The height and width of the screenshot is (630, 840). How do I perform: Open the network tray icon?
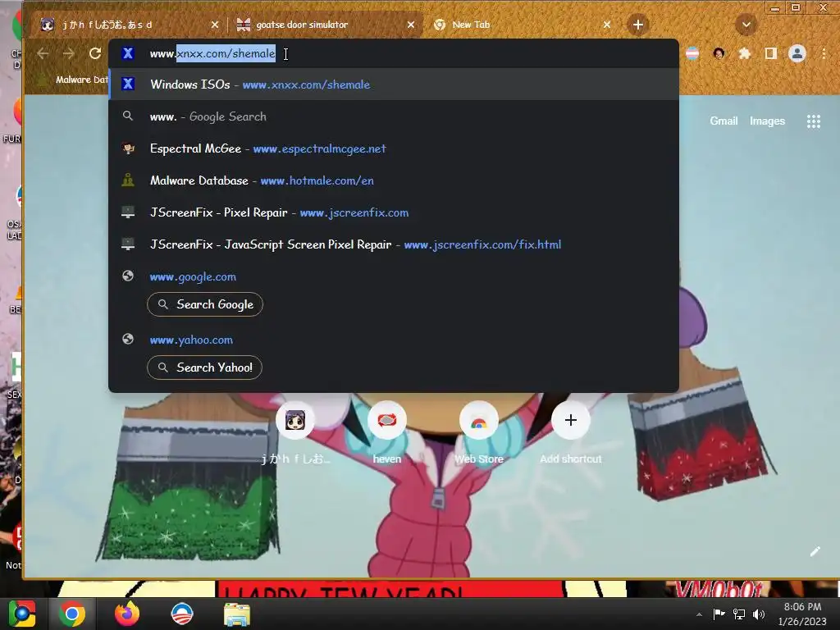(739, 614)
